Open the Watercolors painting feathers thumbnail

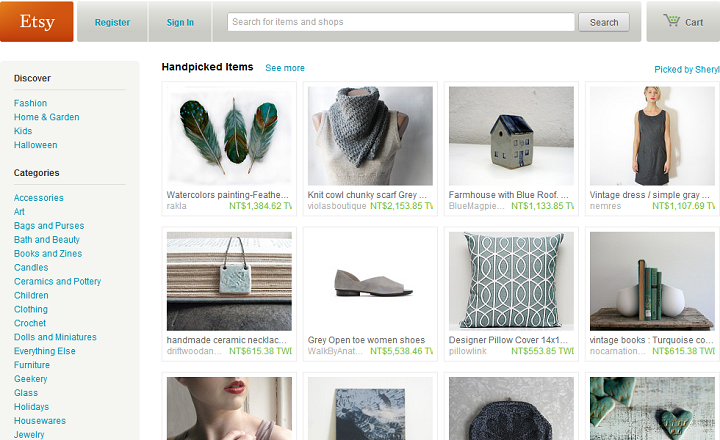pos(229,136)
